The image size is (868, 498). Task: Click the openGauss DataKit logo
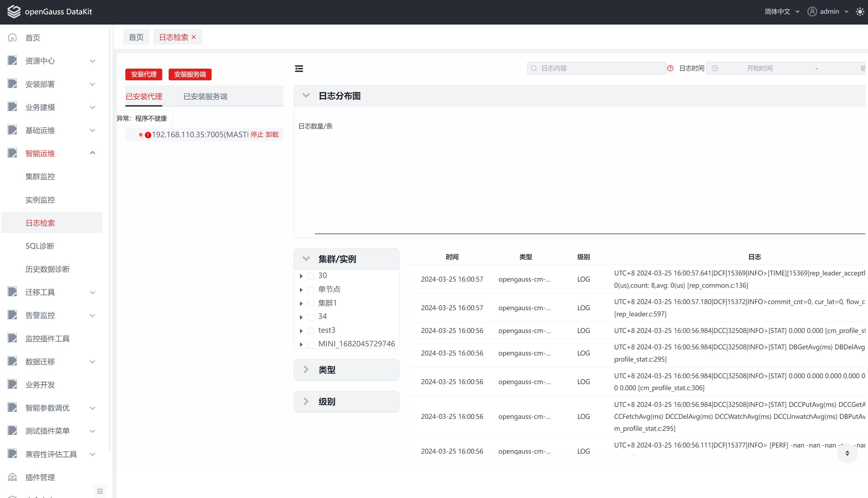(14, 12)
